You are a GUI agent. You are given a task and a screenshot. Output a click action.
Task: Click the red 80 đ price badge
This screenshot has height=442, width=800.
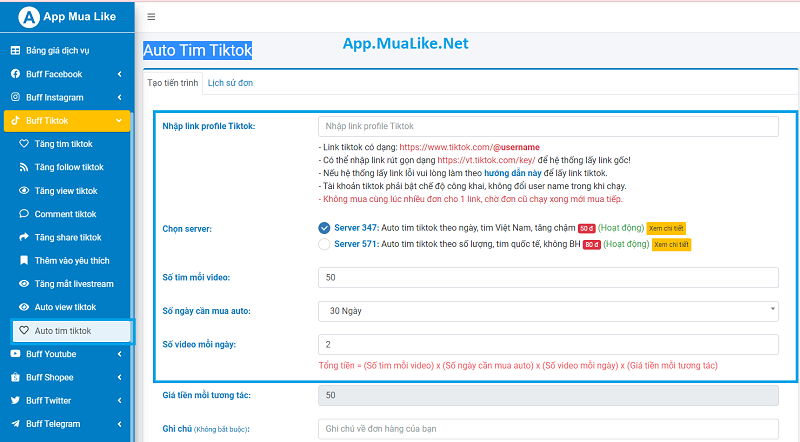[x=592, y=245]
